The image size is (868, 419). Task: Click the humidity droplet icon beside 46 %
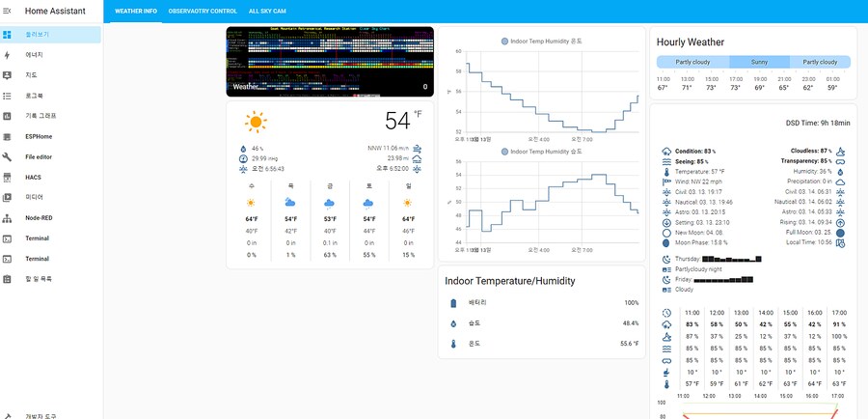[242, 149]
